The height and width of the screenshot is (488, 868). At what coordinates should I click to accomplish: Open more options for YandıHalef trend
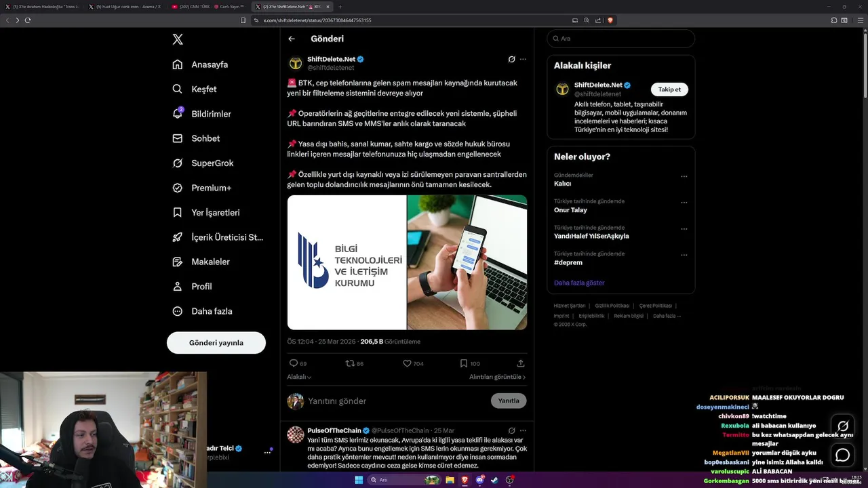pos(684,229)
